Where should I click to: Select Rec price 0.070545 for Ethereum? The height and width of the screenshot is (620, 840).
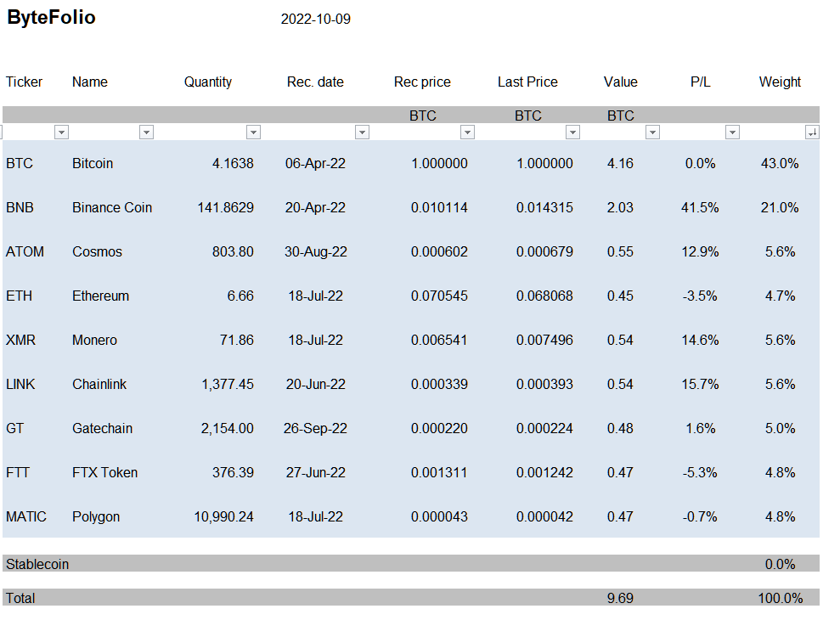pos(439,296)
